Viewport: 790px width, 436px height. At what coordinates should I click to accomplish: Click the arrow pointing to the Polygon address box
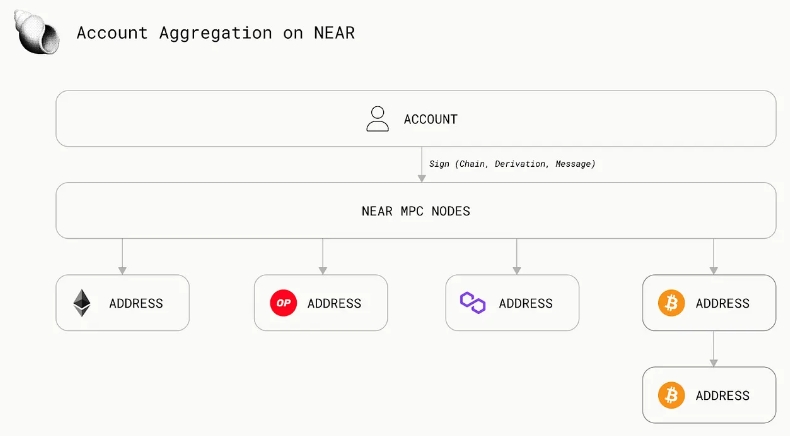[516, 257]
